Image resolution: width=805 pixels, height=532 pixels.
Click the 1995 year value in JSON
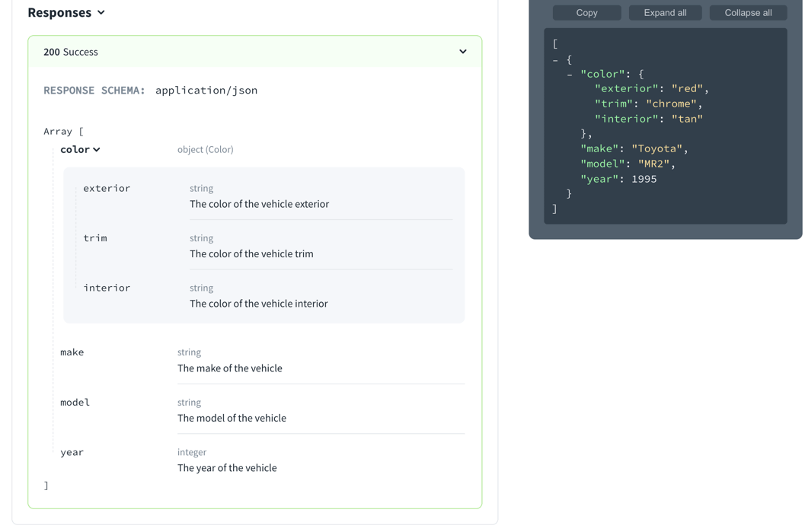644,179
